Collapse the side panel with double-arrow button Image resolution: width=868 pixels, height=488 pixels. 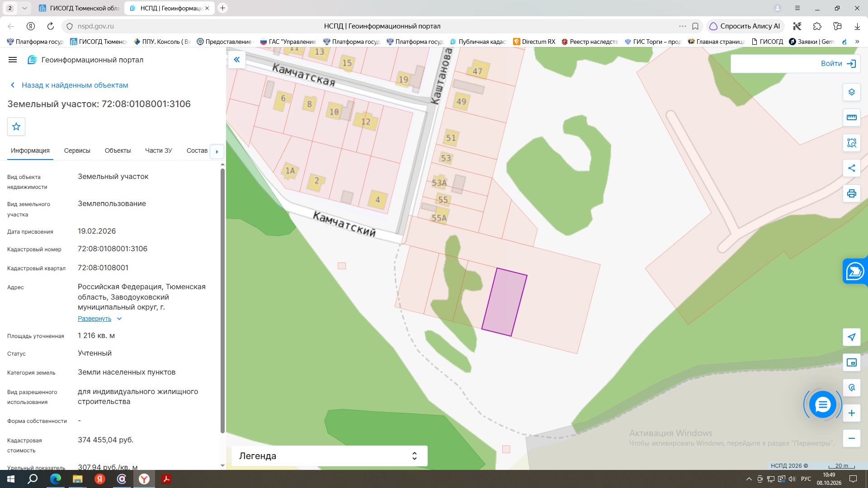(237, 60)
